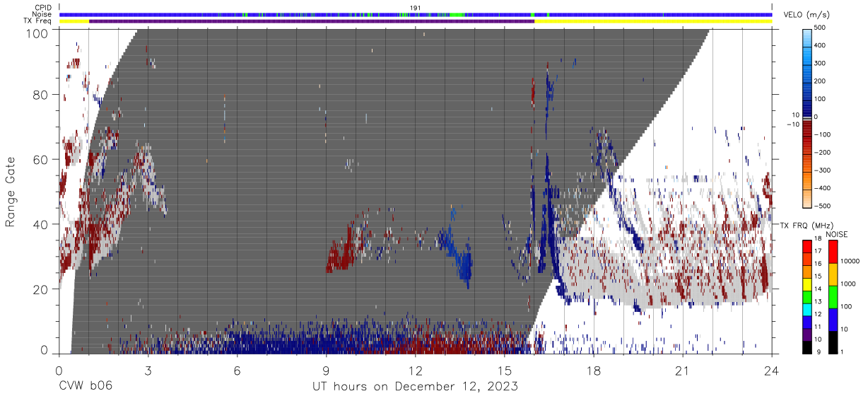868x401 pixels.
Task: Click the CPID value 191
Action: [416, 8]
